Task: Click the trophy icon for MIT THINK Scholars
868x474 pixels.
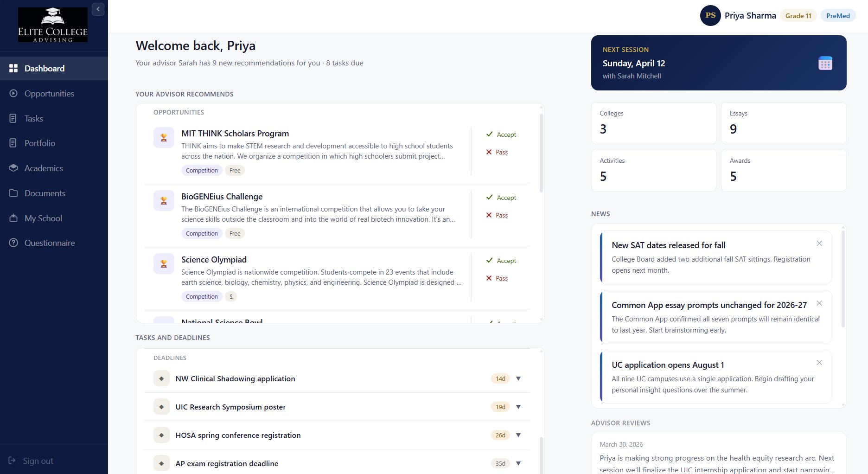Action: (x=164, y=138)
